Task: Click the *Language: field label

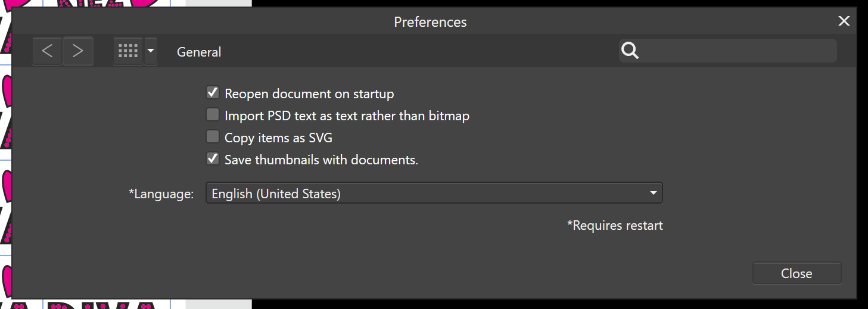Action: tap(161, 194)
